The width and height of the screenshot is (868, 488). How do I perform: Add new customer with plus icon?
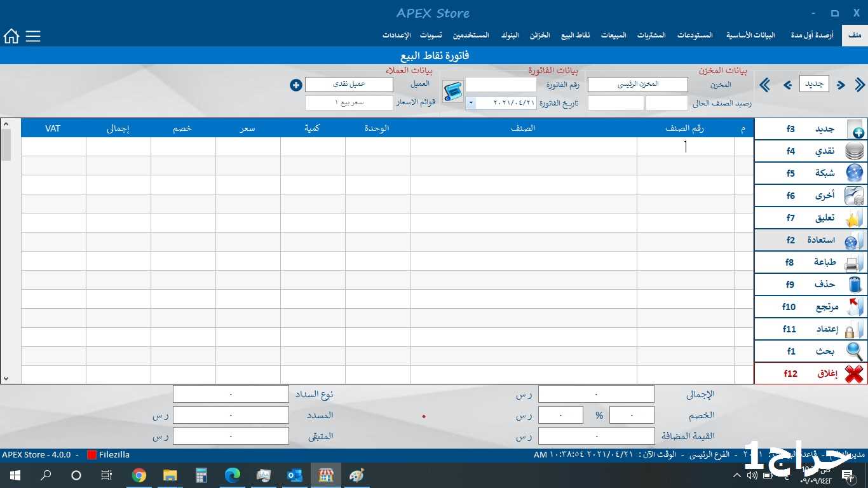point(295,85)
